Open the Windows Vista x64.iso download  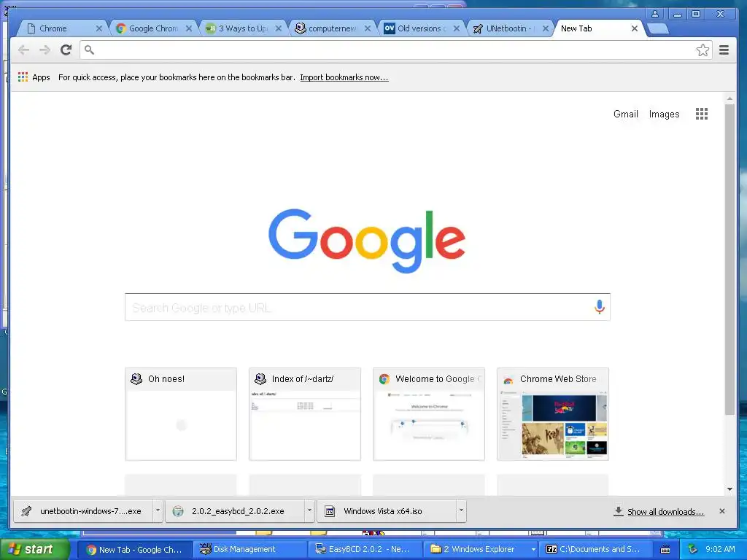coord(387,511)
